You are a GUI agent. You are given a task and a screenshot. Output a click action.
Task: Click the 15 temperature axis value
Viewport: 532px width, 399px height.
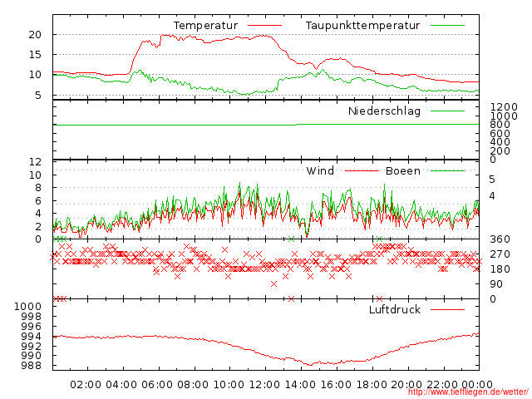pos(35,55)
